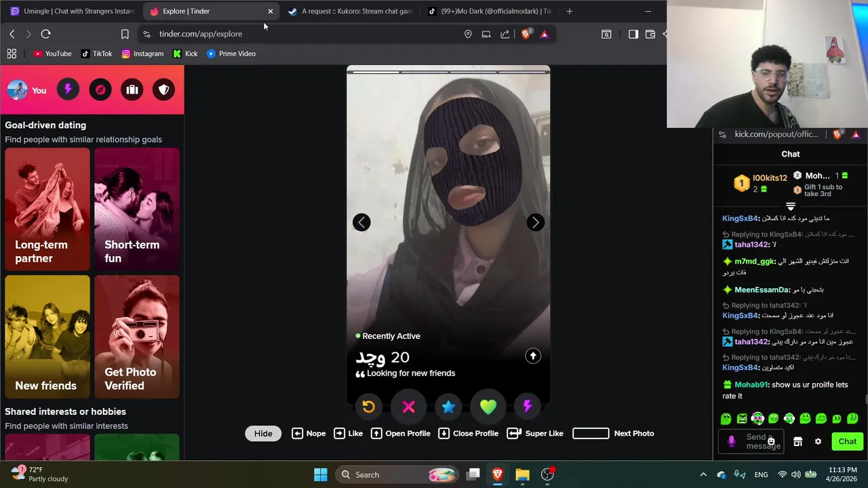This screenshot has height=488, width=868.
Task: Click username Mohab91 in Kick chat
Action: click(x=751, y=385)
